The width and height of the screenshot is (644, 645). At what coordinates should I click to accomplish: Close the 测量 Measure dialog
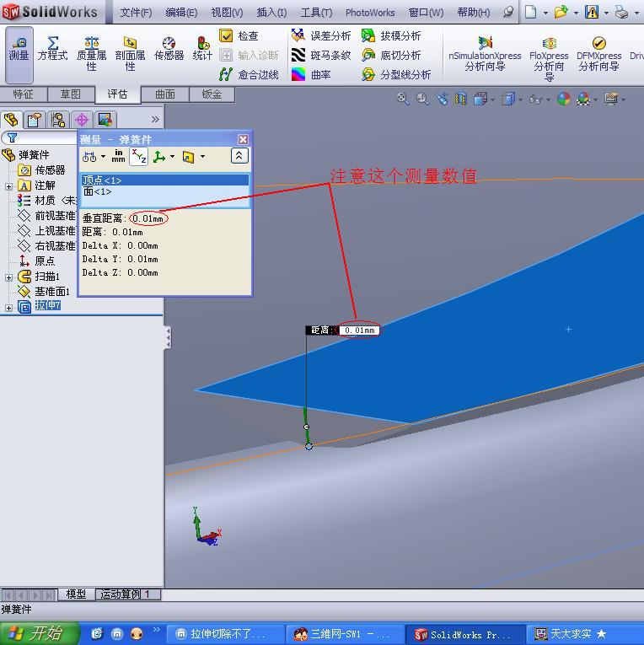click(243, 139)
